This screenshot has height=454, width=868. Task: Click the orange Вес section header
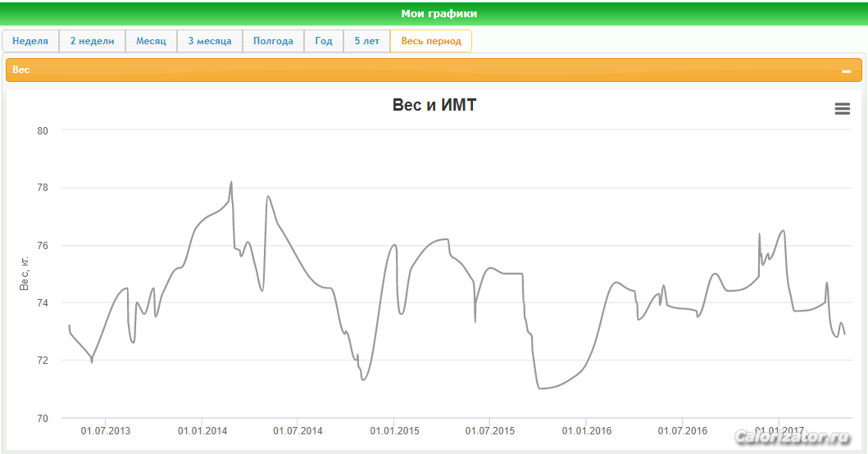click(x=410, y=70)
